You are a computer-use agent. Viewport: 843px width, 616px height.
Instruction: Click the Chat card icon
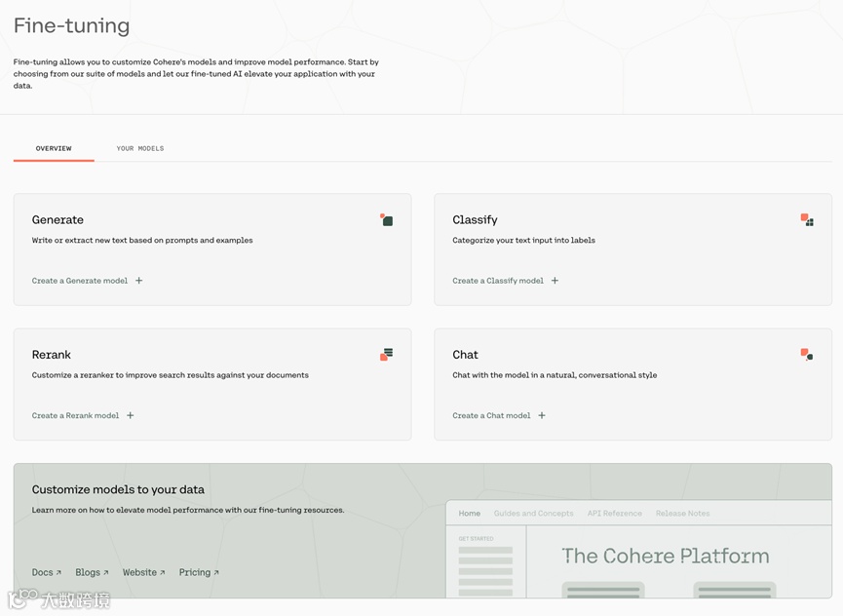(807, 355)
